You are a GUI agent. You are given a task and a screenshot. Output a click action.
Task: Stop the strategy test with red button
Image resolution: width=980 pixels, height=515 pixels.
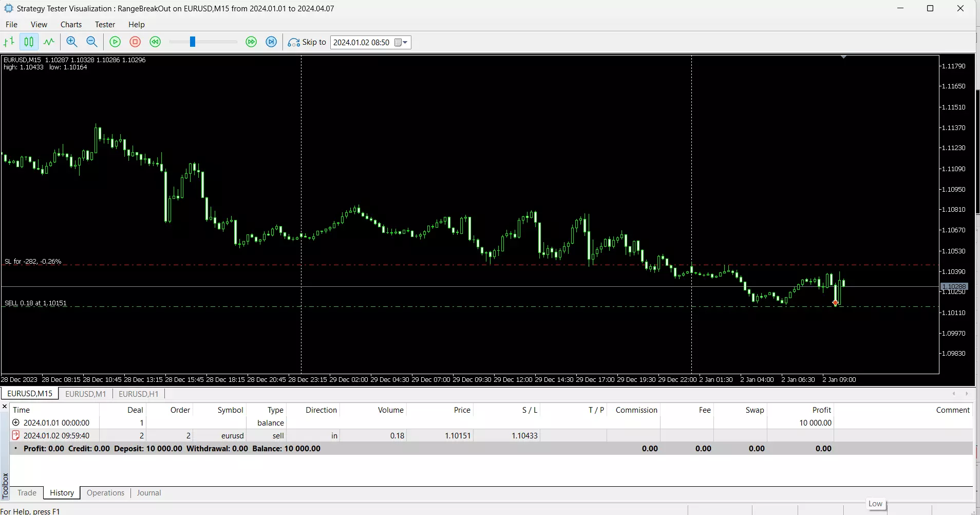(135, 42)
